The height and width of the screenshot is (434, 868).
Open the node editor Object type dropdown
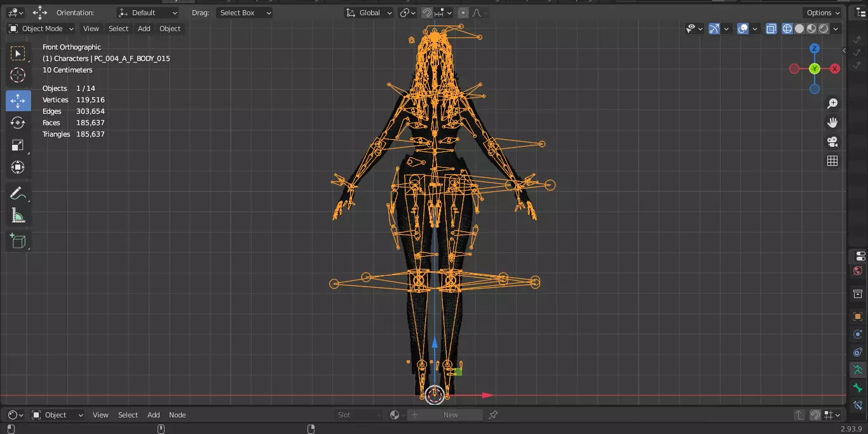pos(57,415)
